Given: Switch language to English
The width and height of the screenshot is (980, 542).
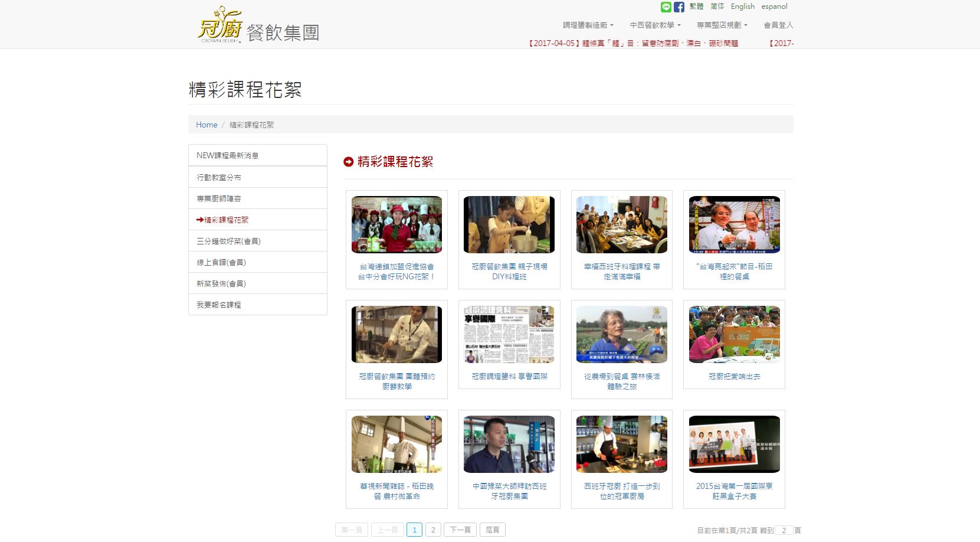Looking at the screenshot, I should click(x=742, y=6).
